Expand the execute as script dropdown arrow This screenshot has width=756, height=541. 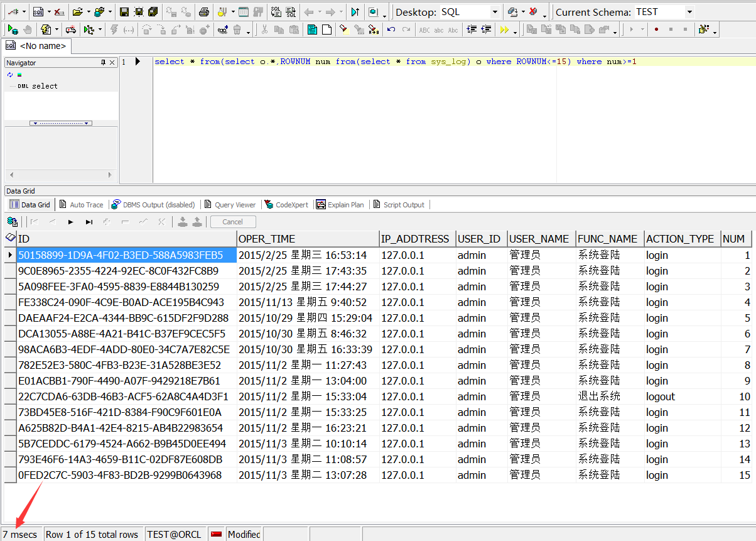[57, 30]
